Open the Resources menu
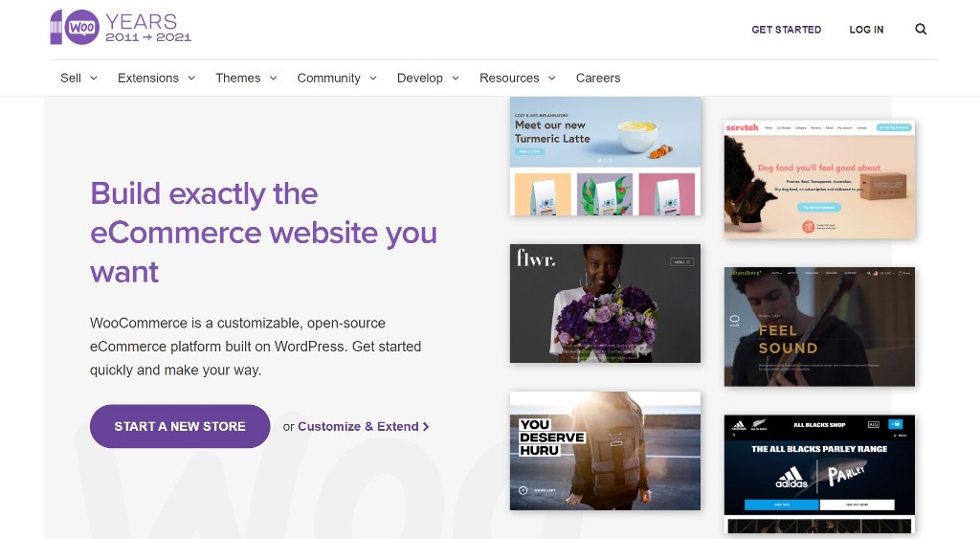The height and width of the screenshot is (539, 980). click(509, 78)
